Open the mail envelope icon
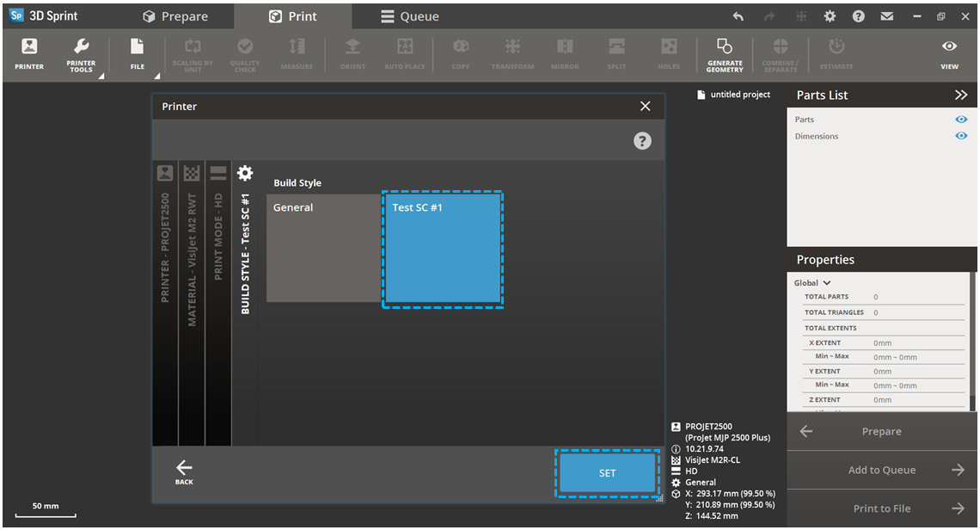The height and width of the screenshot is (530, 980). pos(886,16)
